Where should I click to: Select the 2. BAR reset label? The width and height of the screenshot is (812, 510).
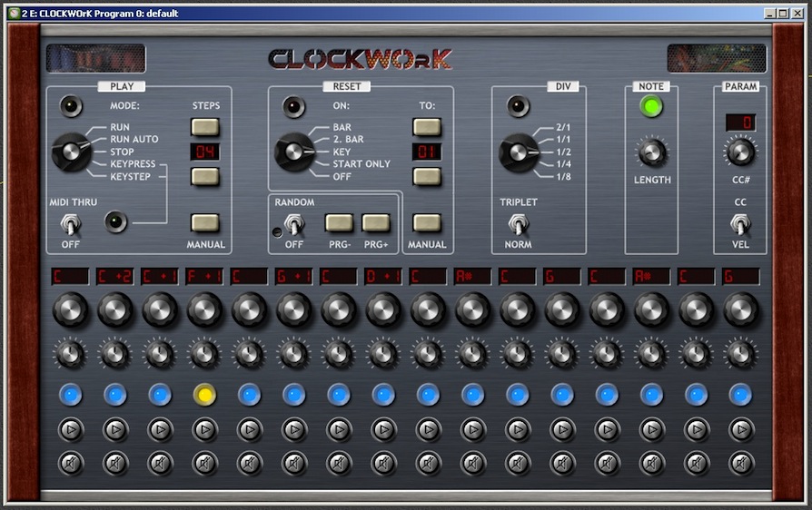[348, 139]
